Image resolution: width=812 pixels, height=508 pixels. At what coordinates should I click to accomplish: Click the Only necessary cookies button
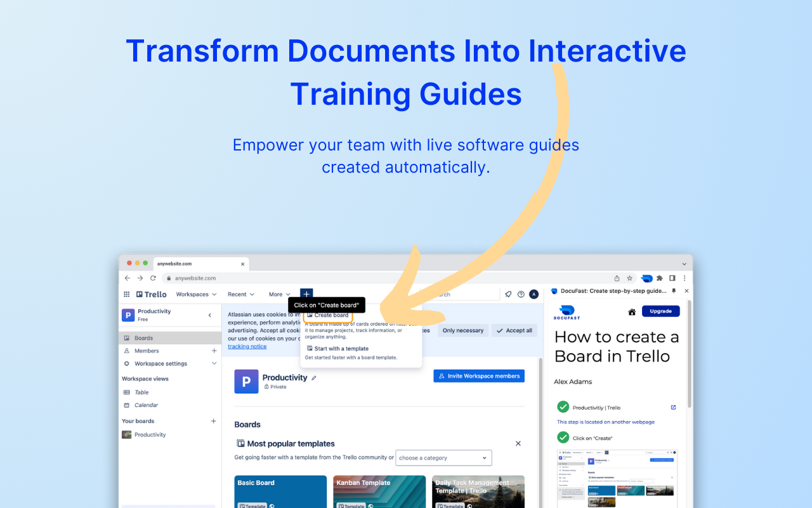pos(462,330)
